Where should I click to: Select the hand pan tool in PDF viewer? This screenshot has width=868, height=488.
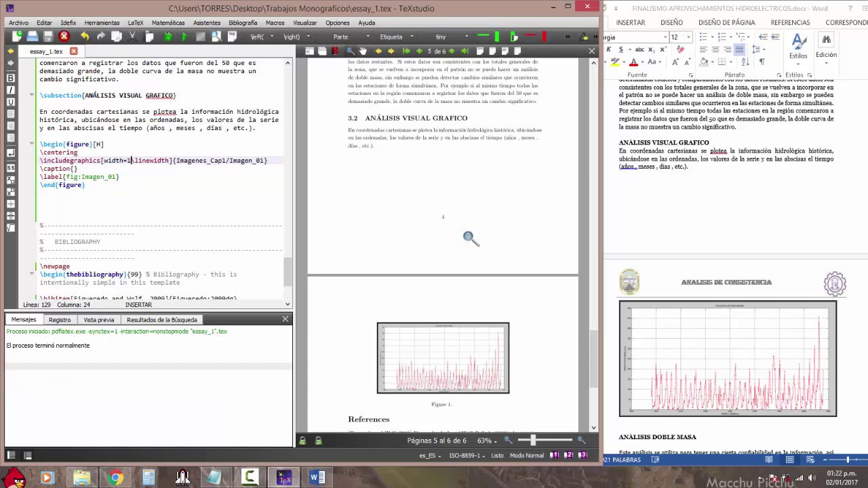coord(363,51)
